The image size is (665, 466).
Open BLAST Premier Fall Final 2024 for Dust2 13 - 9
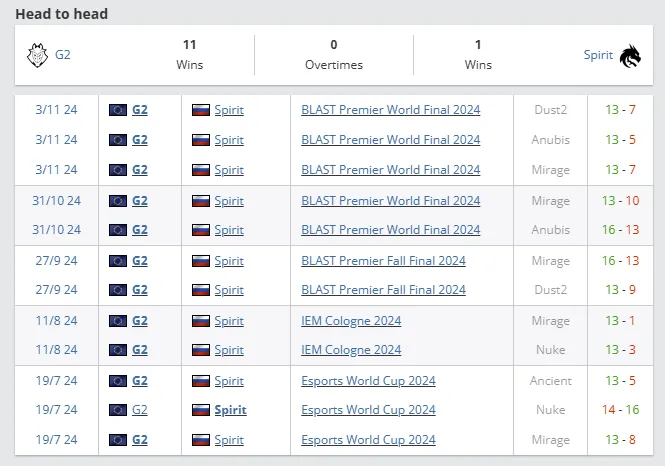(383, 290)
